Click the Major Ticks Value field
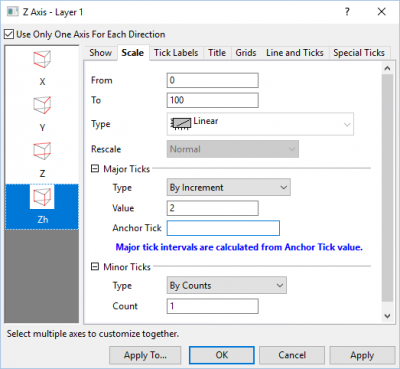400x369 pixels. click(x=213, y=208)
